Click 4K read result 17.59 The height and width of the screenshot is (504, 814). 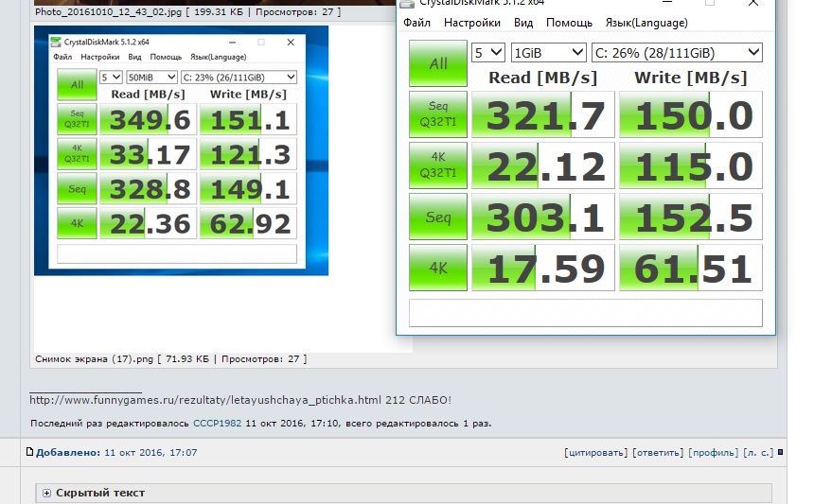pyautogui.click(x=543, y=268)
